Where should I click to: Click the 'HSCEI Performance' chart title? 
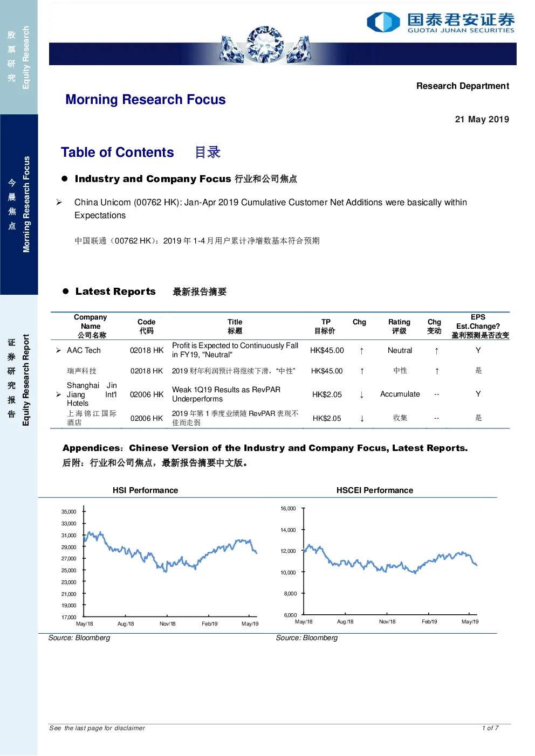(x=375, y=490)
